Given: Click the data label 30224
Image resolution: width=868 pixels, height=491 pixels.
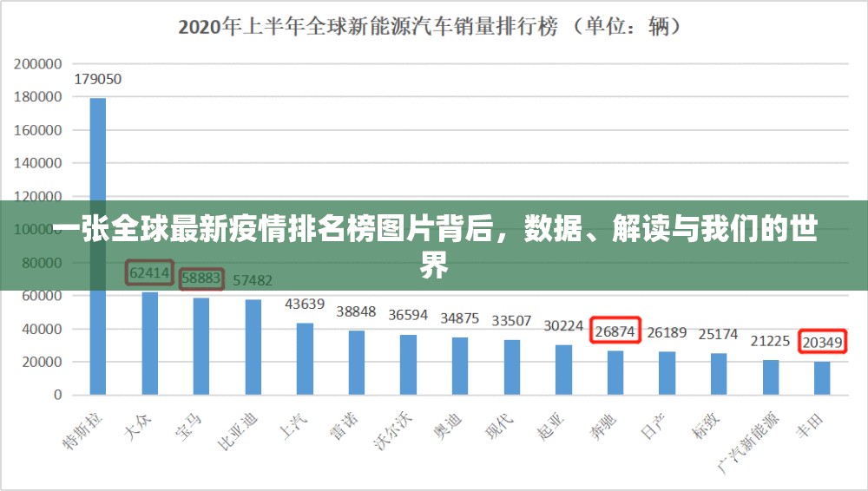Looking at the screenshot, I should (563, 326).
